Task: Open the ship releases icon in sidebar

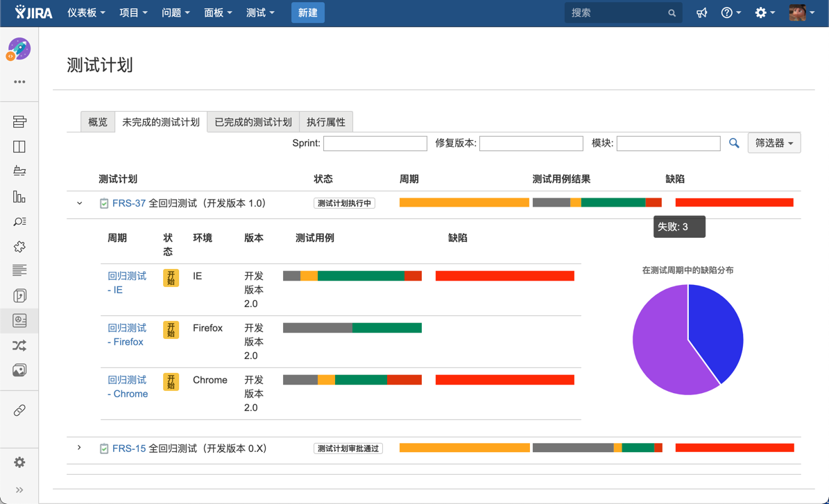Action: (19, 171)
